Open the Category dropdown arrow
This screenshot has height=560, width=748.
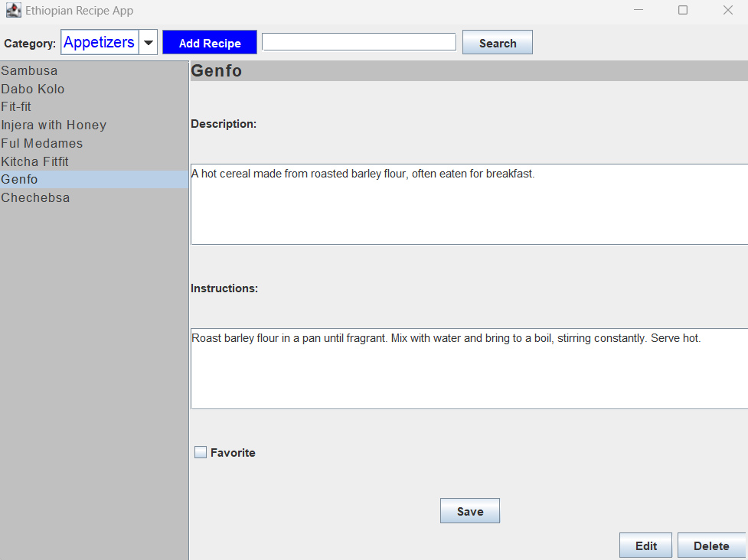click(x=149, y=43)
